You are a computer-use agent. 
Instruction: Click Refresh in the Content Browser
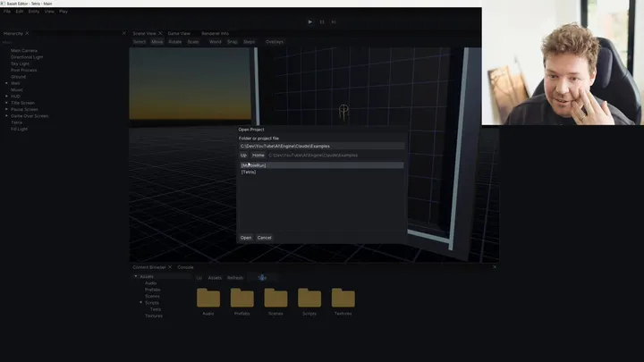pyautogui.click(x=235, y=278)
